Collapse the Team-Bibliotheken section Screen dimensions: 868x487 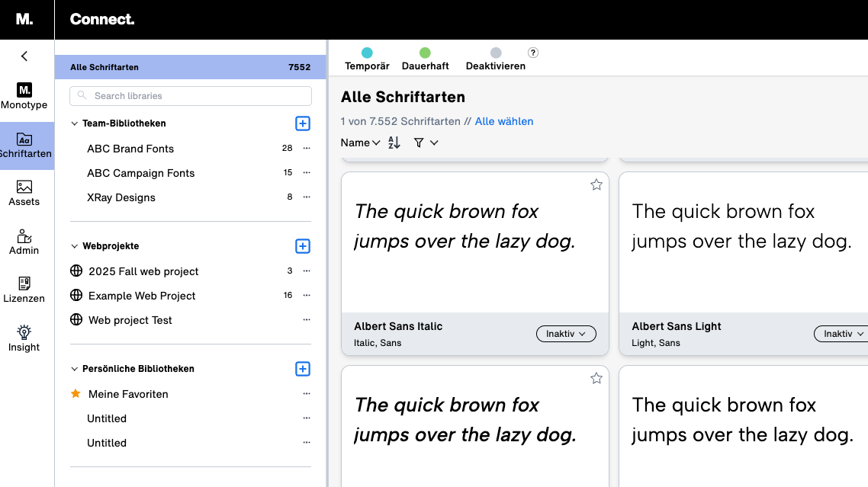74,123
